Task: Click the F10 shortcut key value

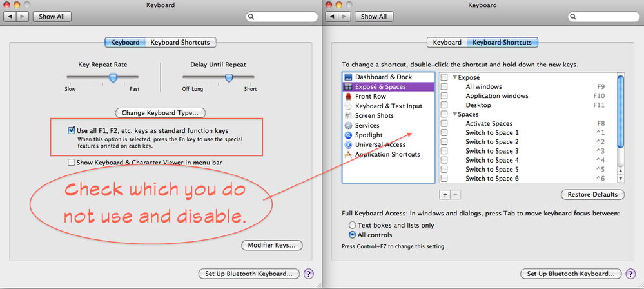Action: pos(600,95)
